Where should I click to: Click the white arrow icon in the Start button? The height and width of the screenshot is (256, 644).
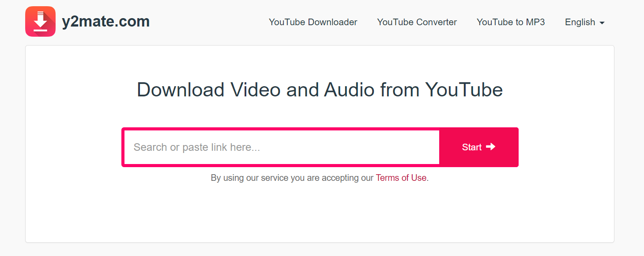coord(490,147)
